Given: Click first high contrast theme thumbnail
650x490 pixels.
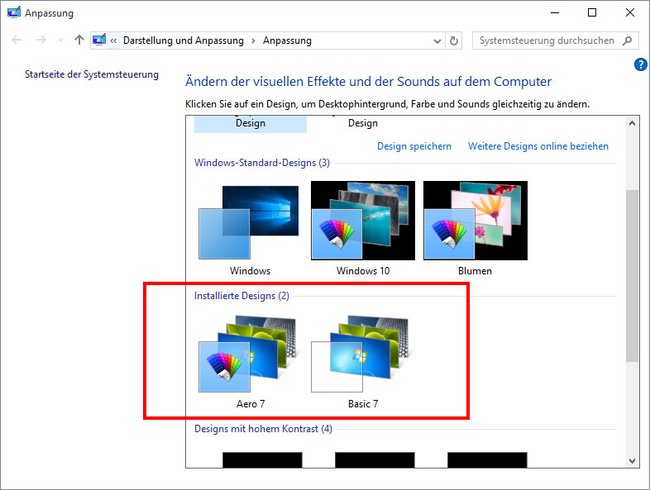Looking at the screenshot, I should pos(262,460).
